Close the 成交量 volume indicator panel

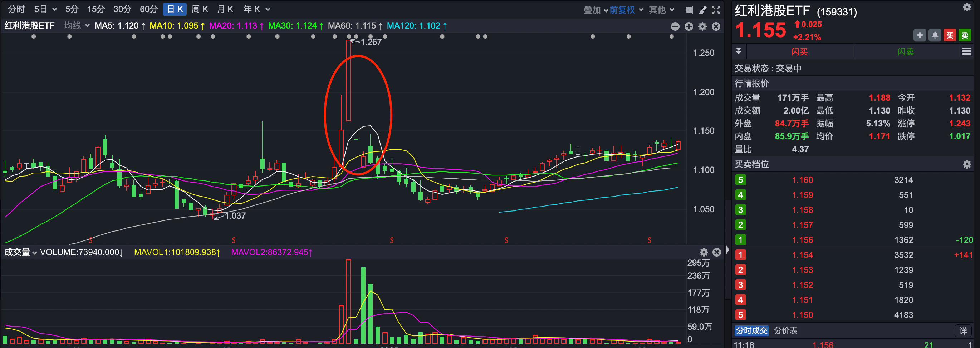click(716, 252)
